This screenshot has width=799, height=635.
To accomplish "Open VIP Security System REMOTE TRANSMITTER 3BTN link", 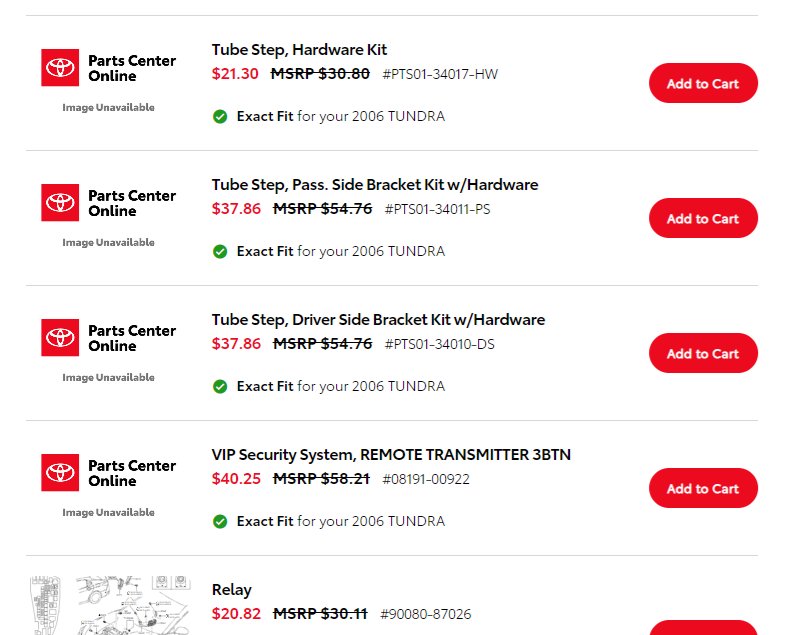I will pos(391,455).
